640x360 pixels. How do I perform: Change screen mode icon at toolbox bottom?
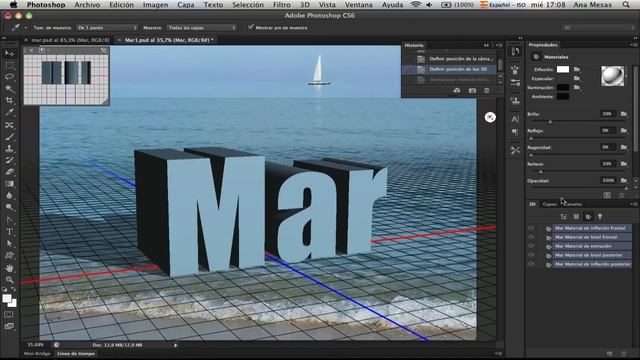coord(9,326)
